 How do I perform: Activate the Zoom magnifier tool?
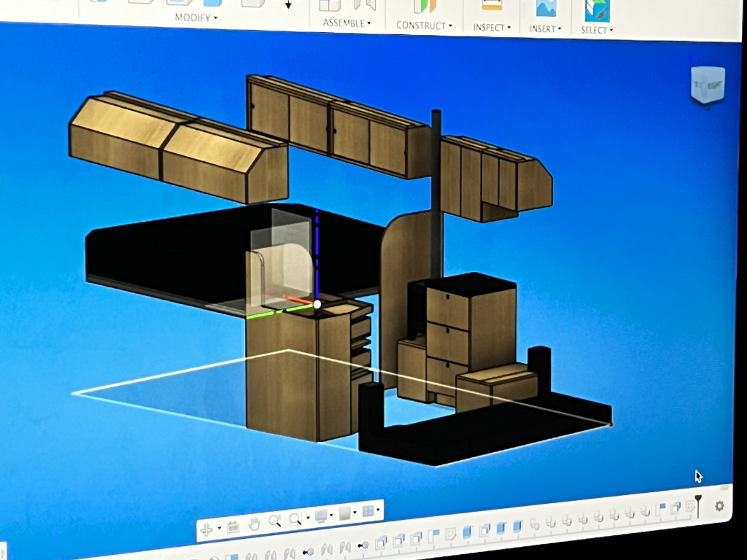point(274,521)
